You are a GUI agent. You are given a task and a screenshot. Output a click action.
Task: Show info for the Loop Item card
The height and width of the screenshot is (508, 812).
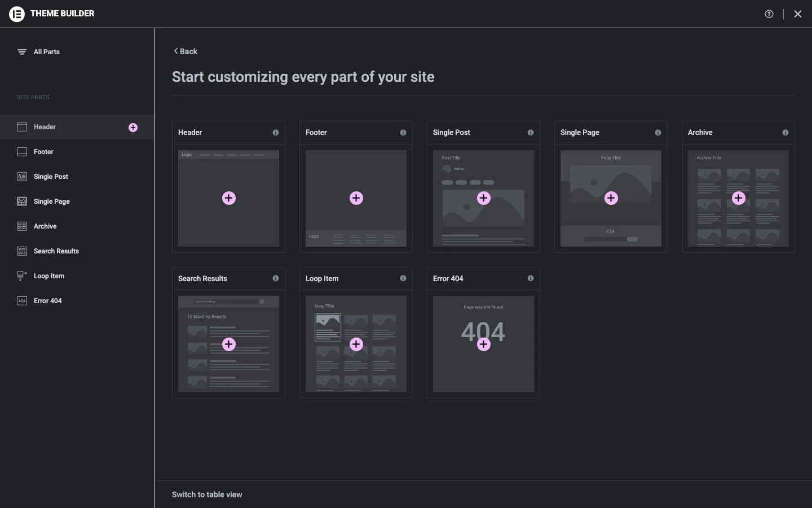[403, 278]
